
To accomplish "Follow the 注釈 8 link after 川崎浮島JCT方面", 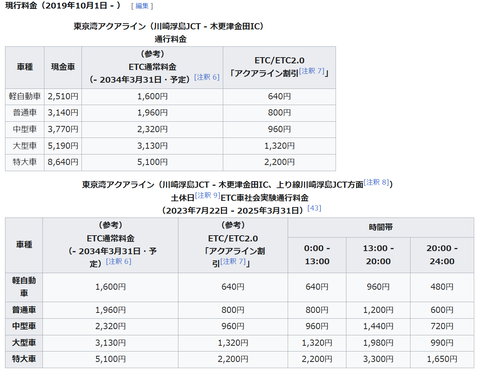I will [x=377, y=182].
